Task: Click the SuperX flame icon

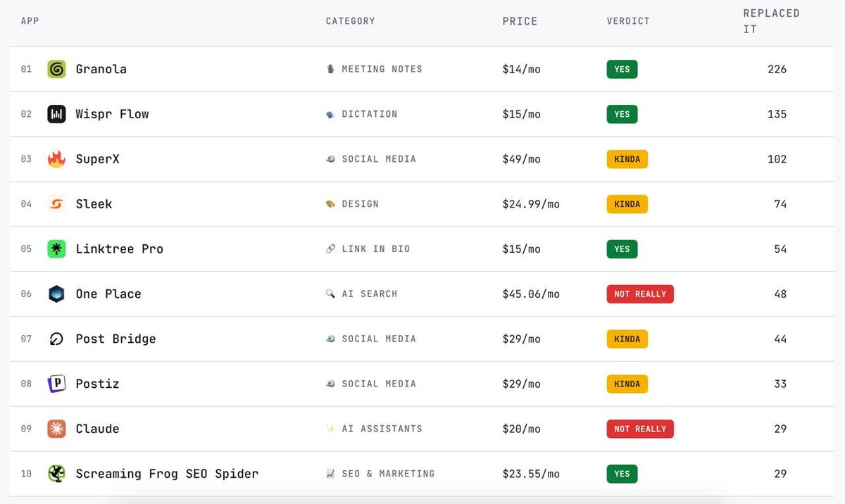Action: tap(56, 159)
